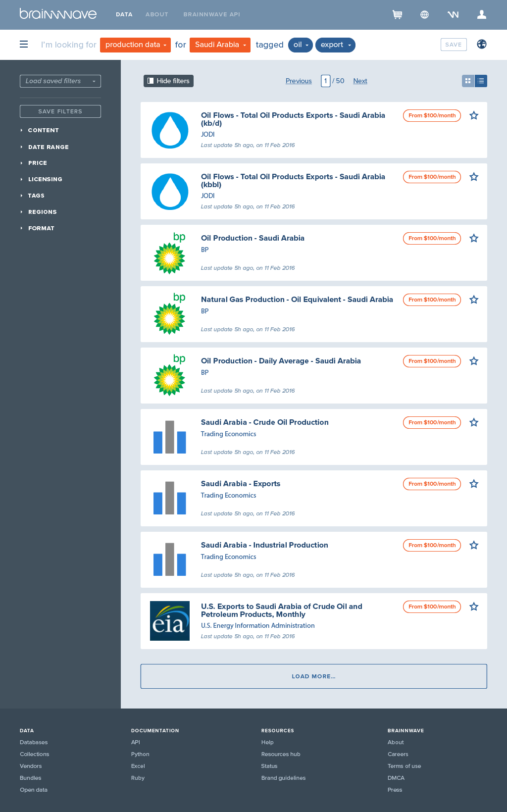The width and height of the screenshot is (507, 812).
Task: Open footer Brand guidelines link
Action: (x=283, y=778)
